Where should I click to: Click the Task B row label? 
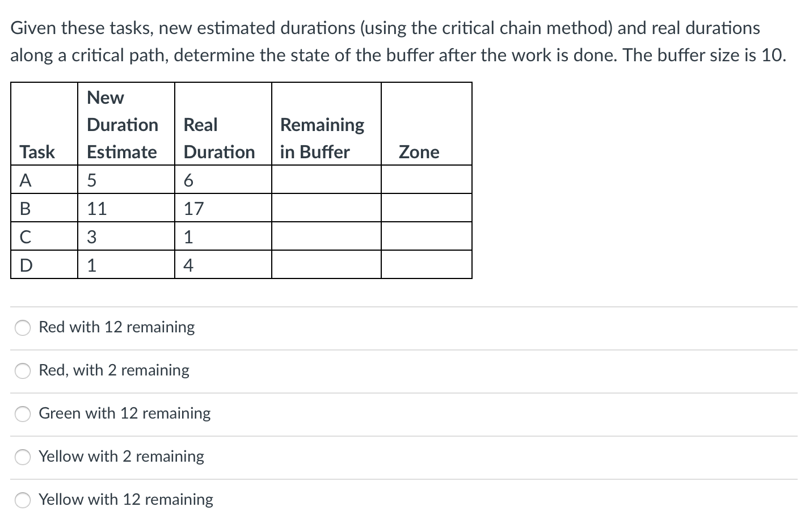pyautogui.click(x=25, y=208)
